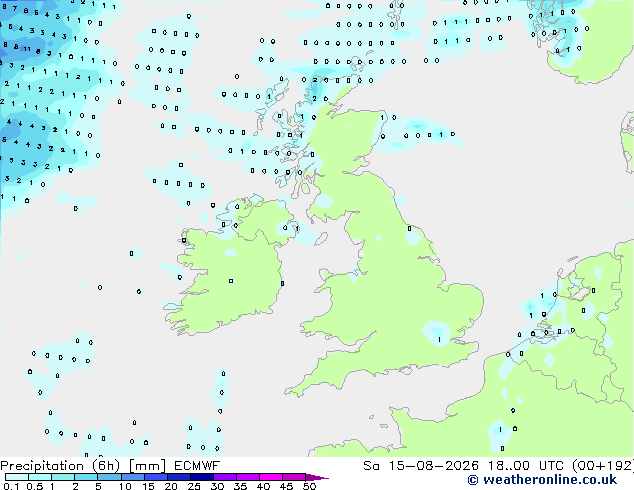The height and width of the screenshot is (490, 634).
Task: Click the legend scale value '10'
Action: pos(125,486)
